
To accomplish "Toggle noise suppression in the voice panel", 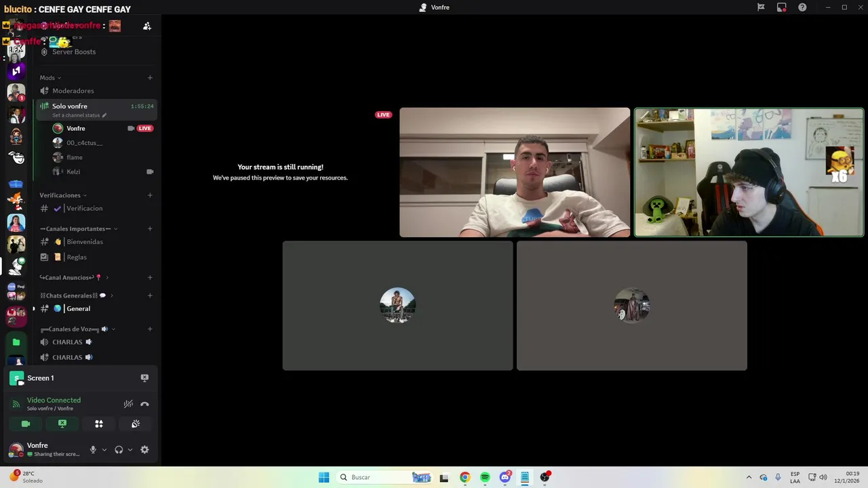I will click(x=128, y=404).
